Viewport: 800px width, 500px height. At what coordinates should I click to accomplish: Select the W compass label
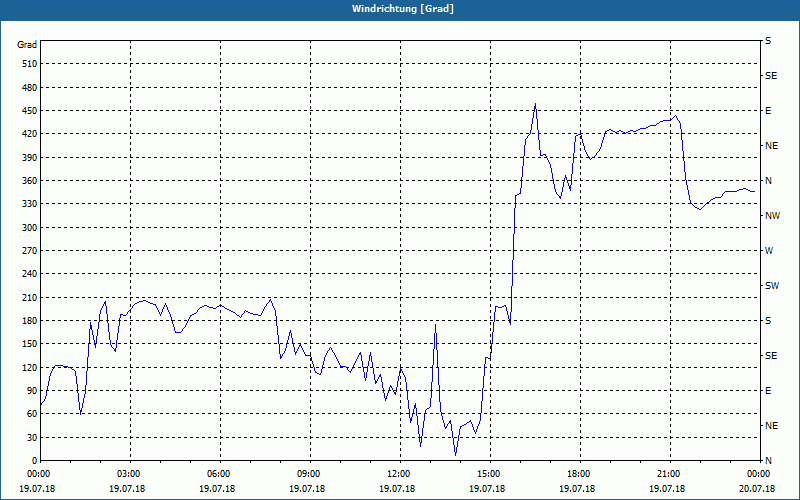769,251
